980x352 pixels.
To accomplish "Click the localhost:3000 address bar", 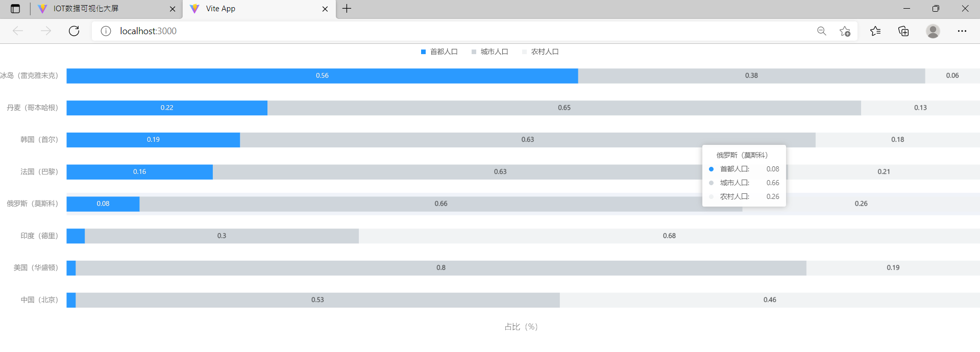I will click(x=408, y=31).
